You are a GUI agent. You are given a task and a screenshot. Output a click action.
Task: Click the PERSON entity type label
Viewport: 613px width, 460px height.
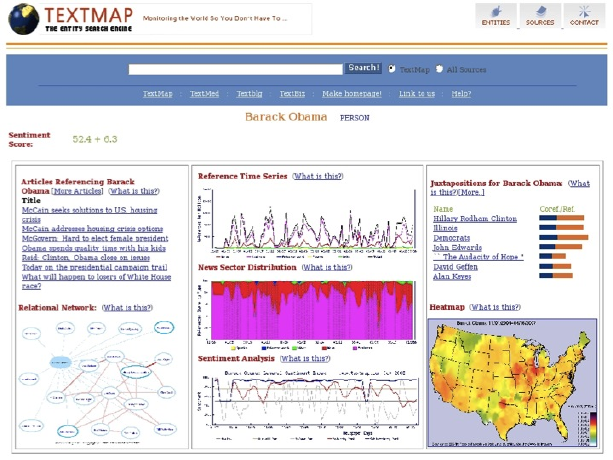(x=355, y=118)
